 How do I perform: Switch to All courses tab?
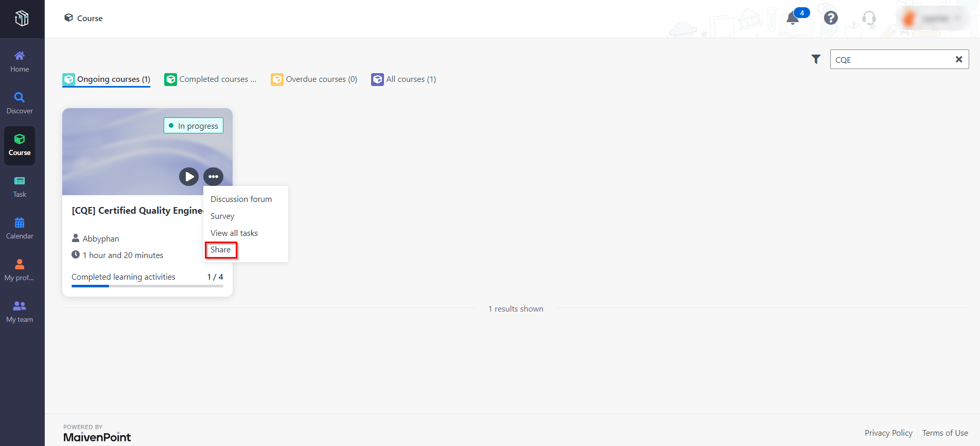[x=404, y=79]
